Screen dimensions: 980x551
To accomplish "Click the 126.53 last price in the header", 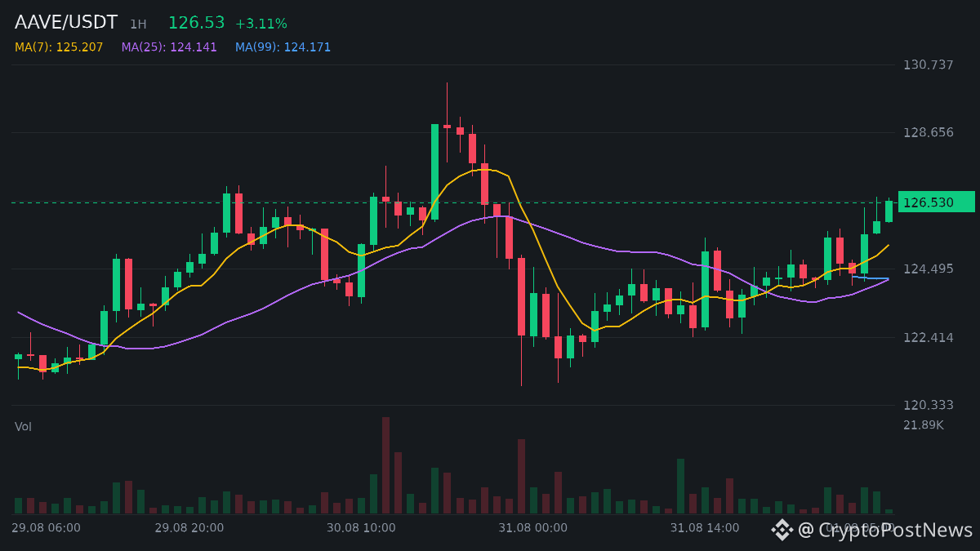I will [x=196, y=23].
